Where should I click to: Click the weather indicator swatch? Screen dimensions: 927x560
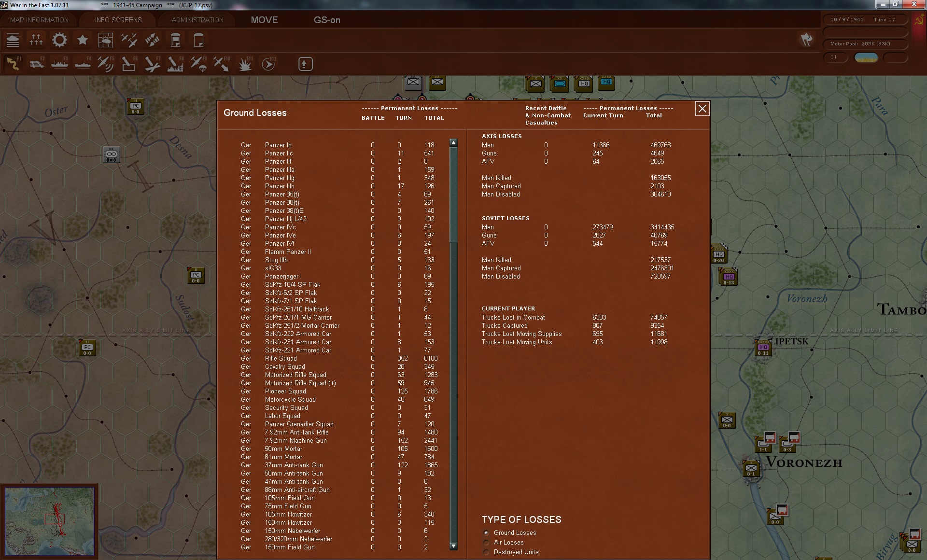(x=866, y=57)
